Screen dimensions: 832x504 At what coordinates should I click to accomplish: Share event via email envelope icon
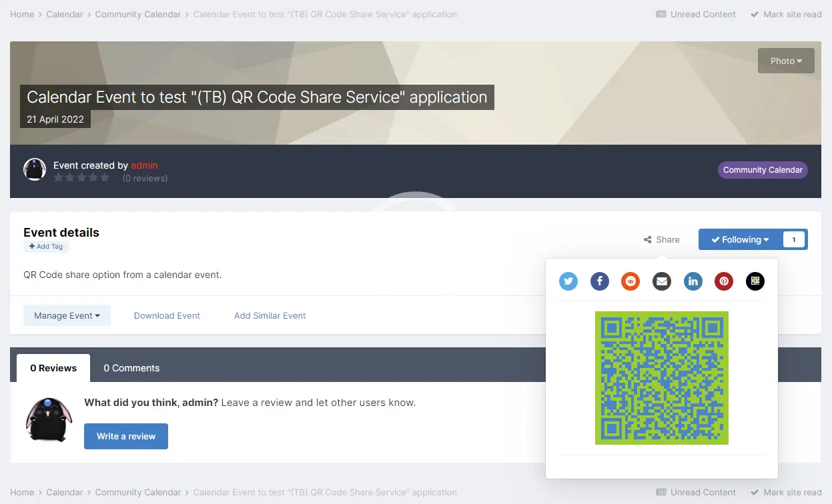pyautogui.click(x=662, y=281)
